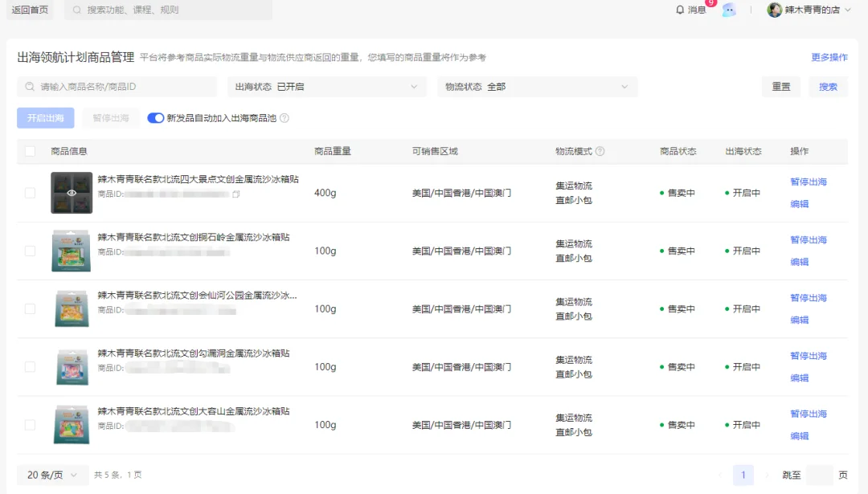The width and height of the screenshot is (868, 494).
Task: Click the magnifier icon in the product search box
Action: pos(28,86)
